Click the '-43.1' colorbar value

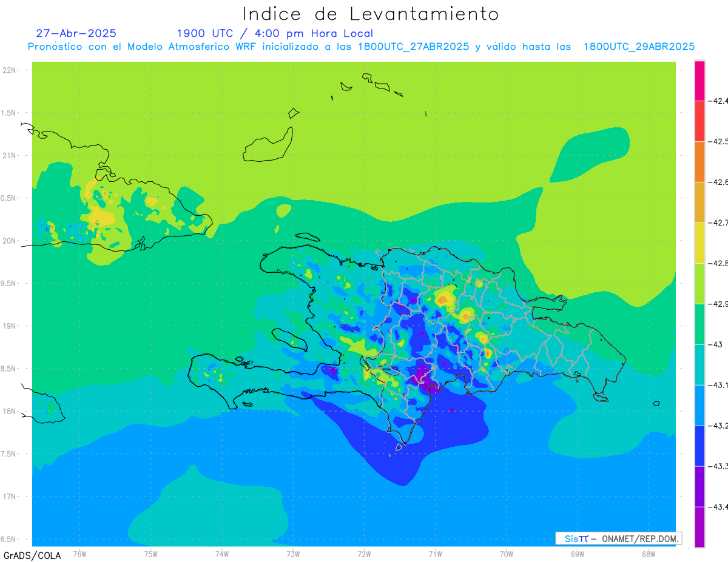[x=718, y=385]
